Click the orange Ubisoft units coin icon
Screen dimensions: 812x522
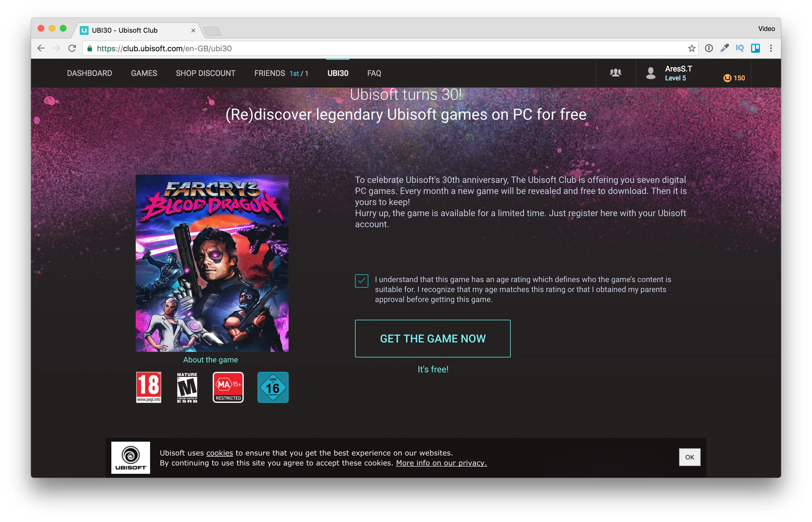[727, 78]
